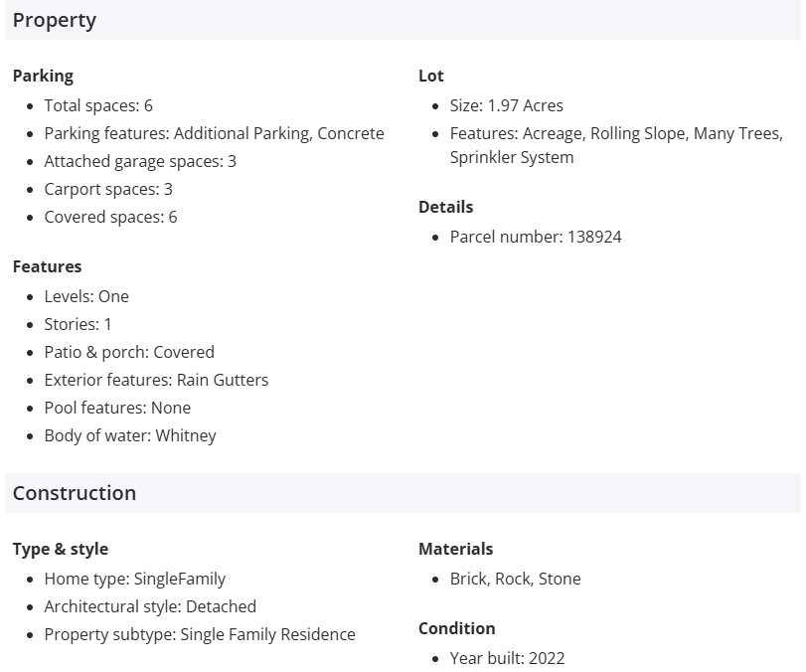Click the Materials heading
806x672 pixels.
455,549
